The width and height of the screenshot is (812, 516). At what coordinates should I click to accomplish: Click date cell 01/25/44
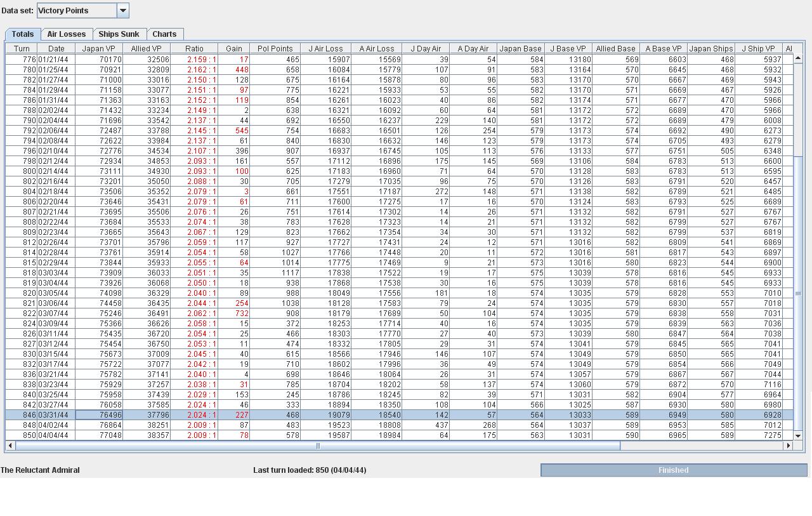click(x=56, y=70)
